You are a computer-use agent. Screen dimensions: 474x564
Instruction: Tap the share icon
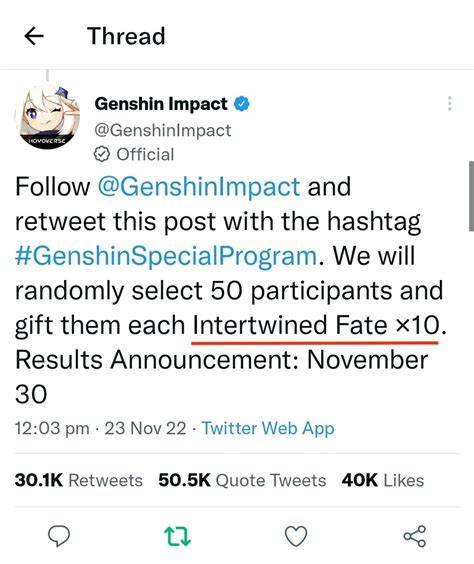(415, 536)
